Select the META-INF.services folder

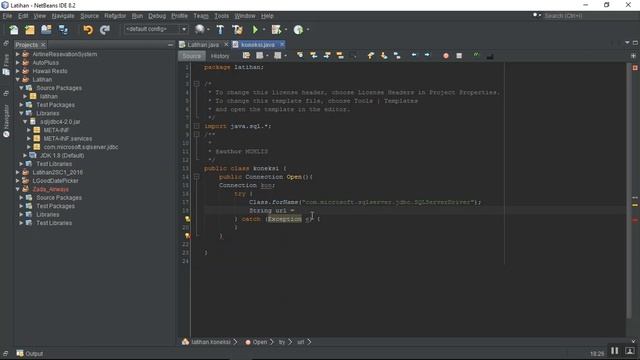pyautogui.click(x=68, y=139)
